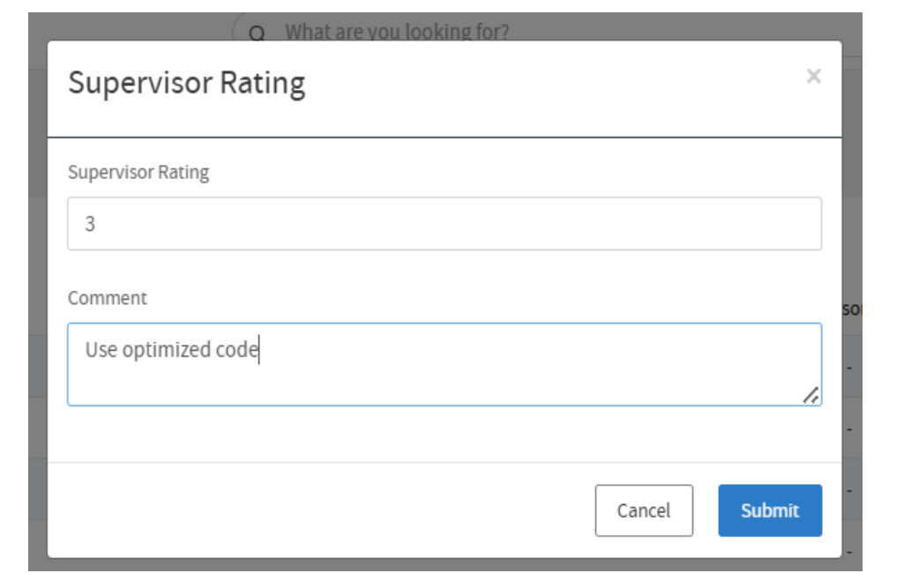Click the dimmed backdrop right of the dialog
The image size is (904, 588).
[x=852, y=220]
